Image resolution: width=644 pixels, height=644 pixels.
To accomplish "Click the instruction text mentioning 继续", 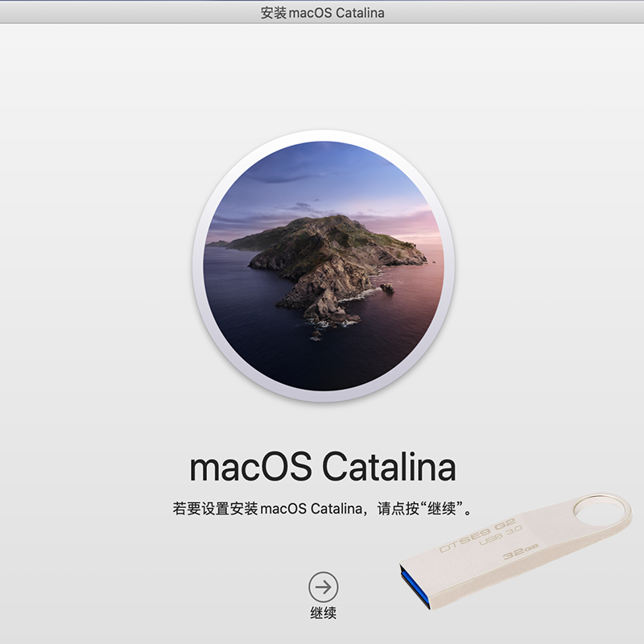I will pyautogui.click(x=322, y=510).
